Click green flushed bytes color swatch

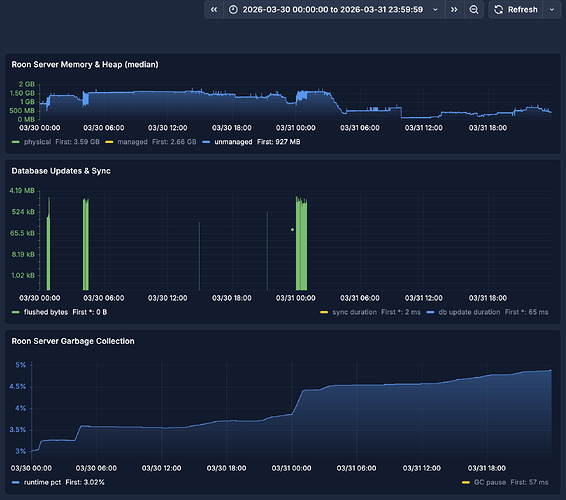coord(16,312)
